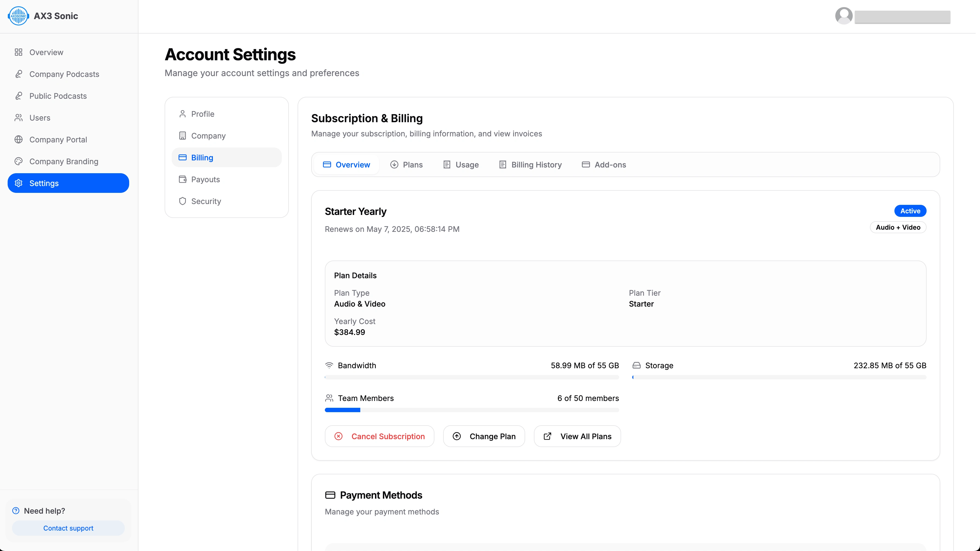Click the Public Podcasts microphone icon
Screen dimensions: 980x551
pyautogui.click(x=18, y=95)
